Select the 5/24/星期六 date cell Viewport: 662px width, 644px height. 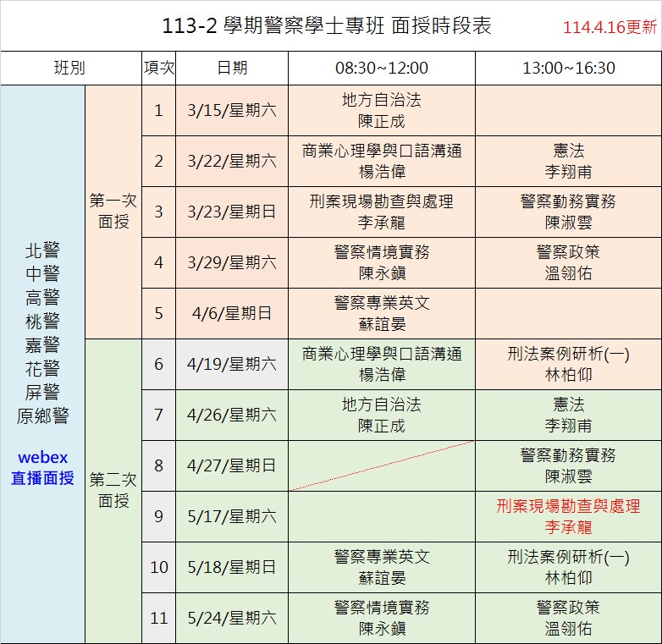click(232, 619)
